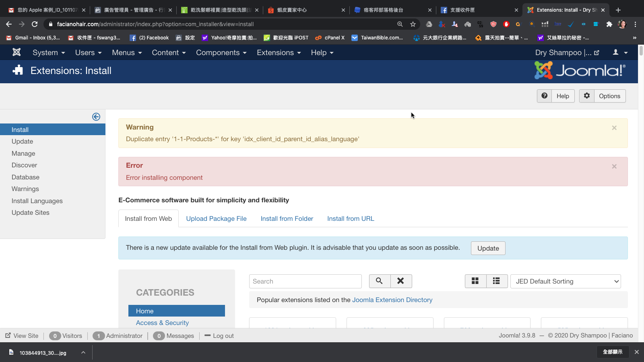Open the Gmail Inbox bookmark
This screenshot has height=362, width=644.
click(x=33, y=38)
